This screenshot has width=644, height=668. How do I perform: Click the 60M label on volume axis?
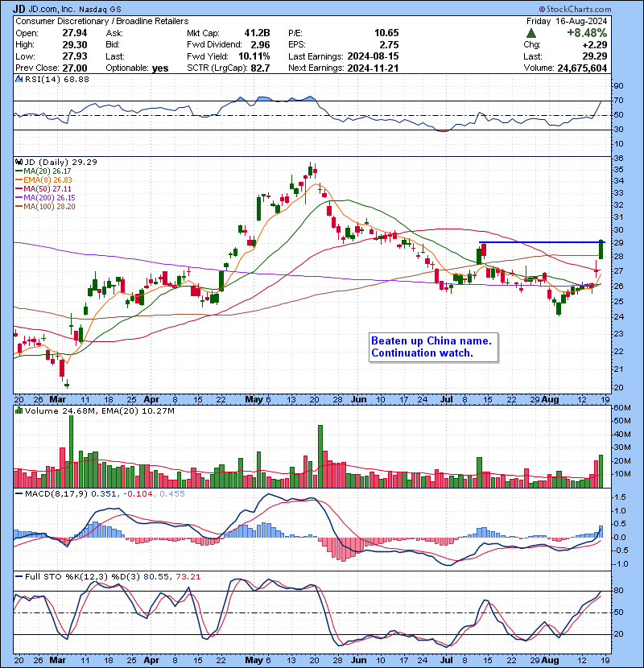(621, 408)
